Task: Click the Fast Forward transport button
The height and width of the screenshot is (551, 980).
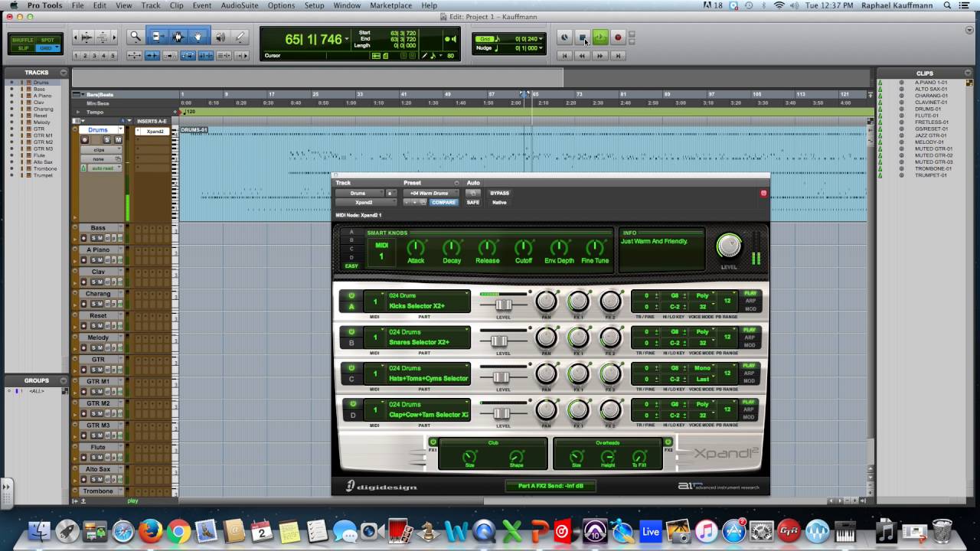Action: pos(600,55)
